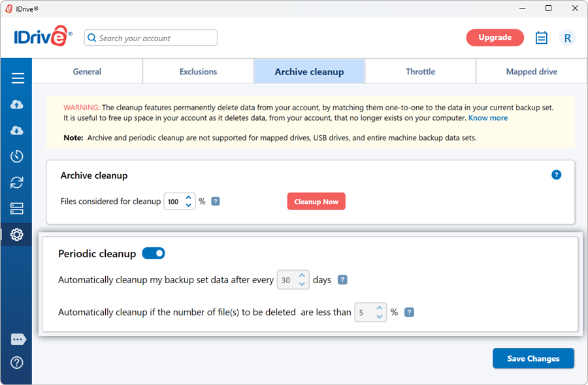Click the percentage value field showing 5
The height and width of the screenshot is (385, 588).
pos(370,313)
